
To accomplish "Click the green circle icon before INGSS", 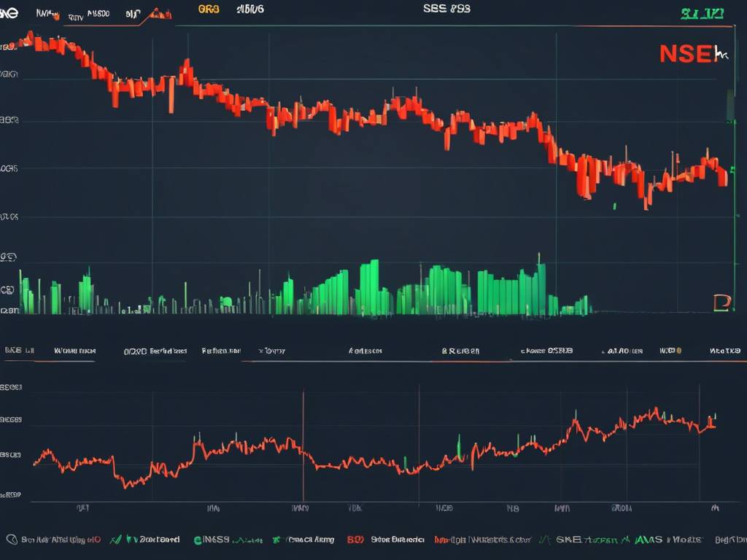I will 198,540.
